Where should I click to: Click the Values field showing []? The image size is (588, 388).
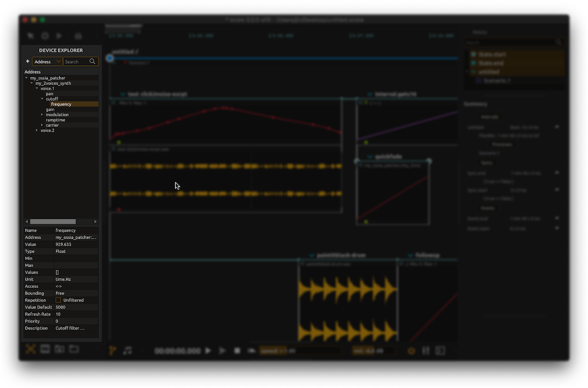[76, 272]
